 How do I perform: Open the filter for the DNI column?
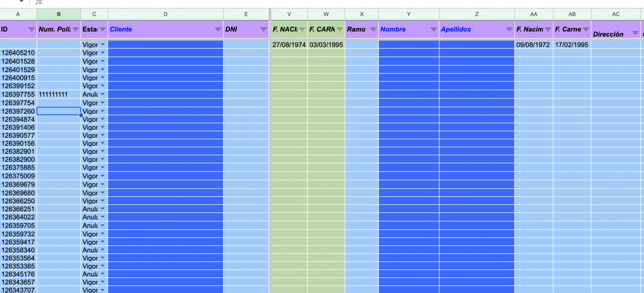pyautogui.click(x=264, y=30)
